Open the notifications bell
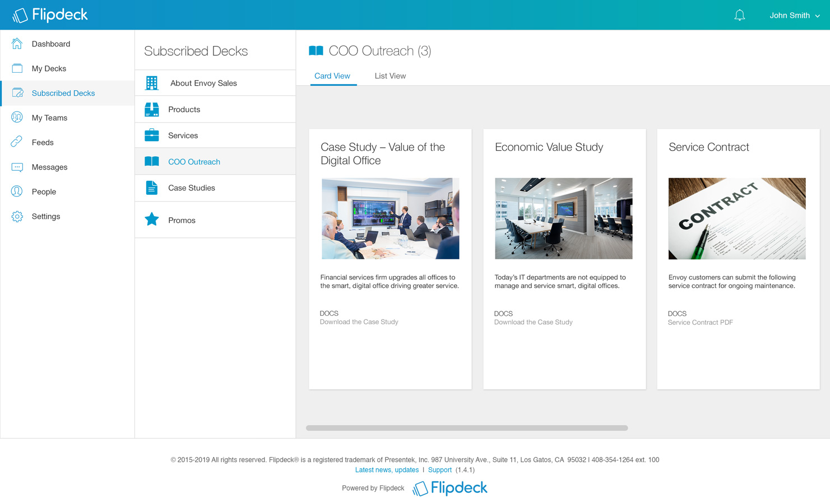 tap(740, 15)
